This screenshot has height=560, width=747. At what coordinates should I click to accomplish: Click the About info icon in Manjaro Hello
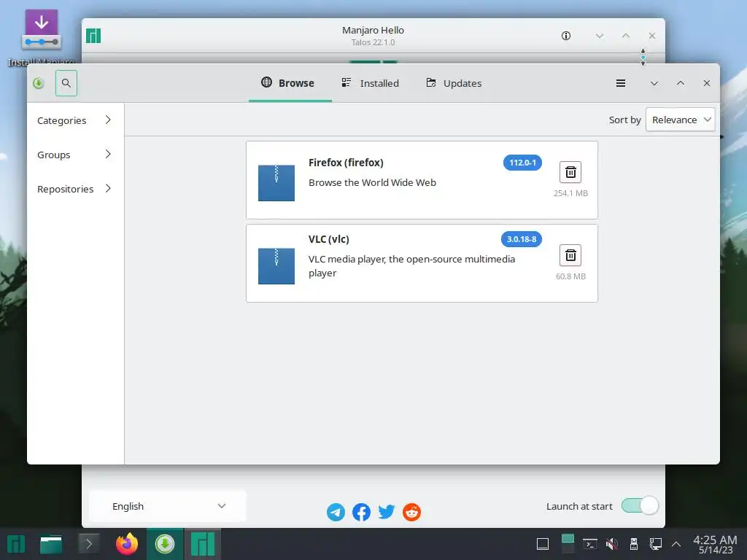566,36
